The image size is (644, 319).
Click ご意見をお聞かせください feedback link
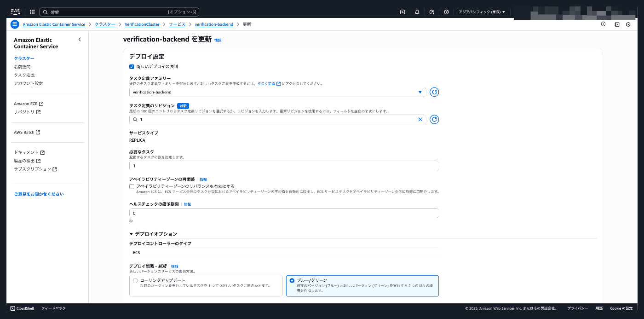[x=39, y=194]
